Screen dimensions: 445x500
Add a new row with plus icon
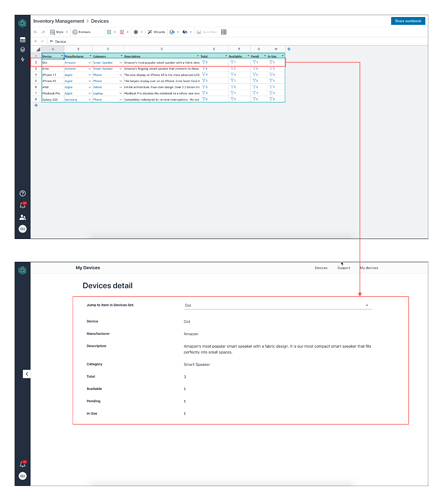36,105
